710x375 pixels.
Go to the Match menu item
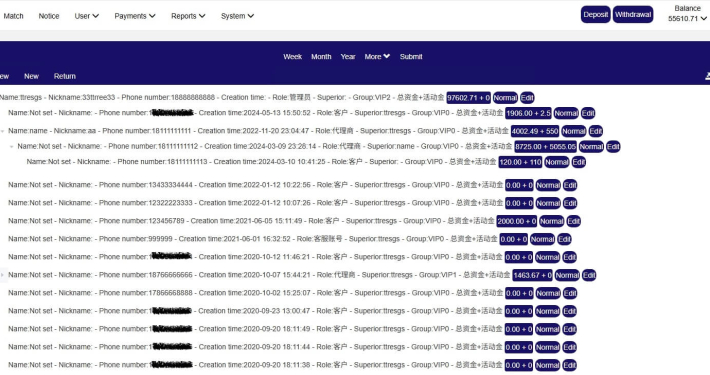[13, 16]
